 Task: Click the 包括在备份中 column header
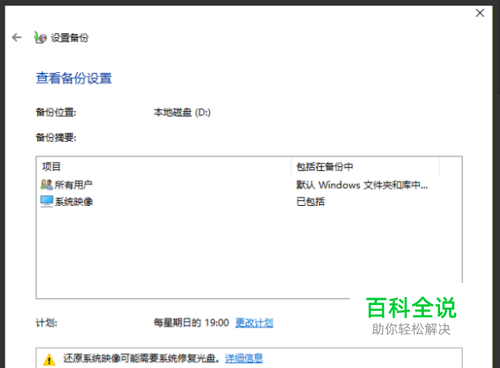(x=366, y=166)
